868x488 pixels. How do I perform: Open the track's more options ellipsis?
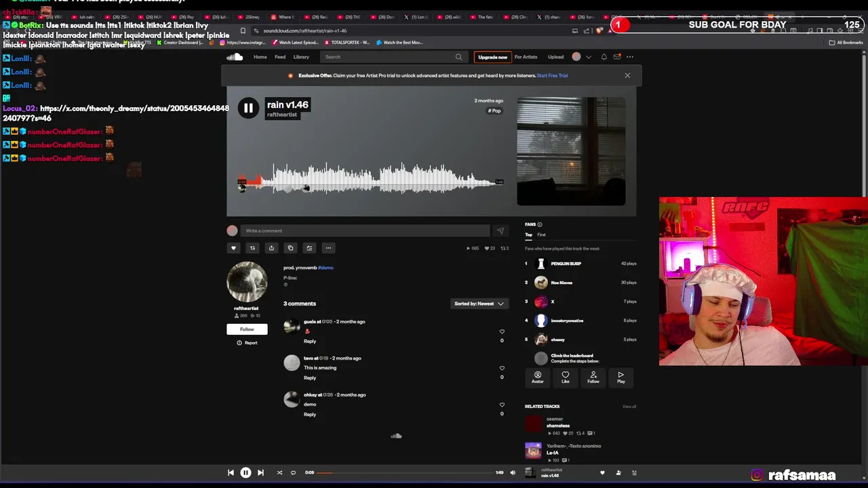tap(328, 248)
